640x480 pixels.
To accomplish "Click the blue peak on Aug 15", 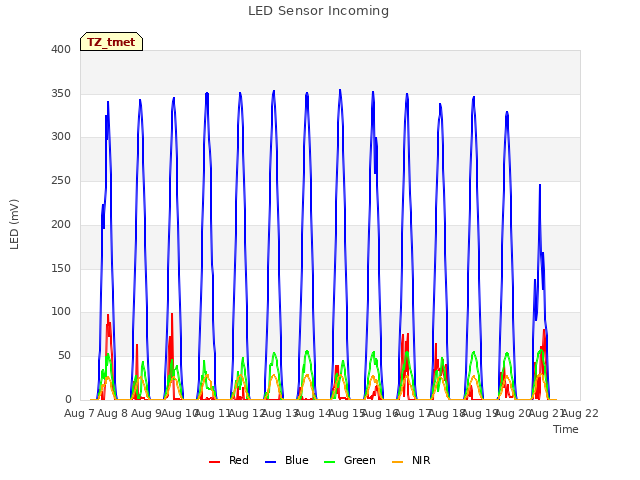I will 340,91.
